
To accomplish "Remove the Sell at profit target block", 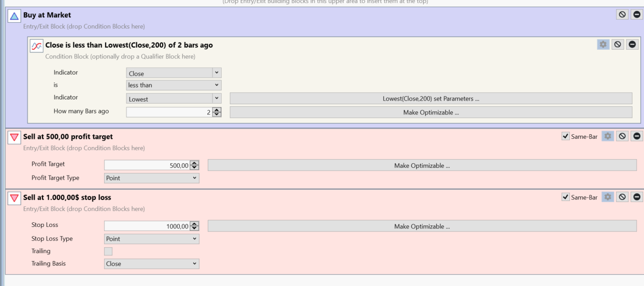I will 637,137.
